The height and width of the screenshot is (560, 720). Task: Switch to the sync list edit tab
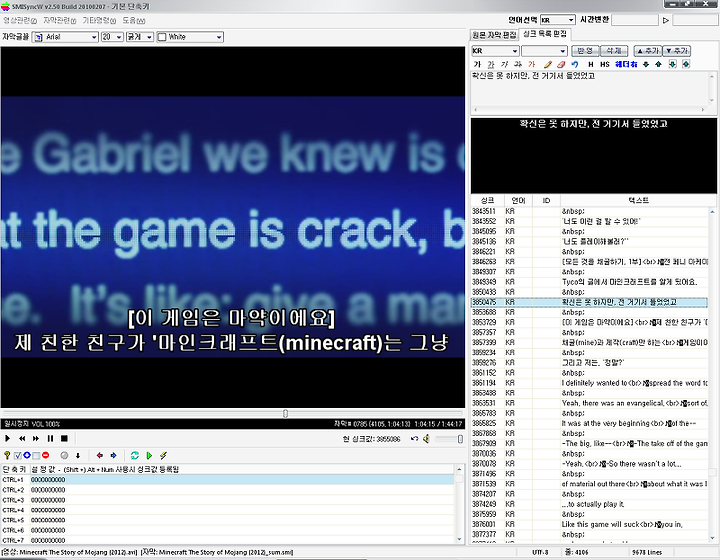[545, 34]
